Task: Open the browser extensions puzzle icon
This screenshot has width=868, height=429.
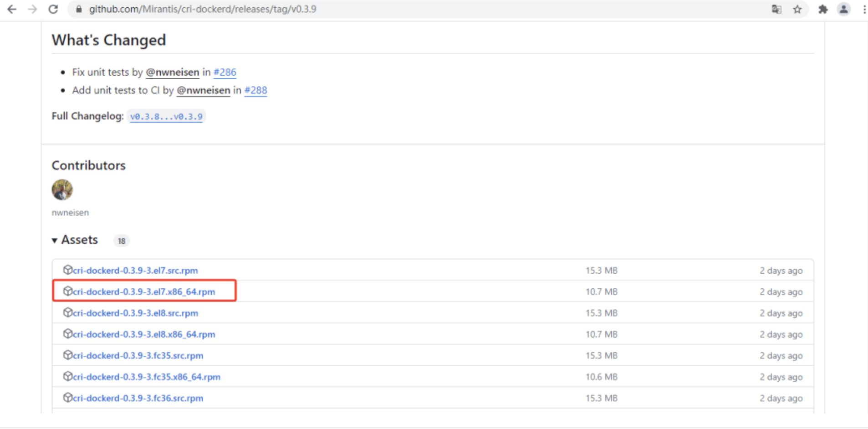Action: (823, 9)
